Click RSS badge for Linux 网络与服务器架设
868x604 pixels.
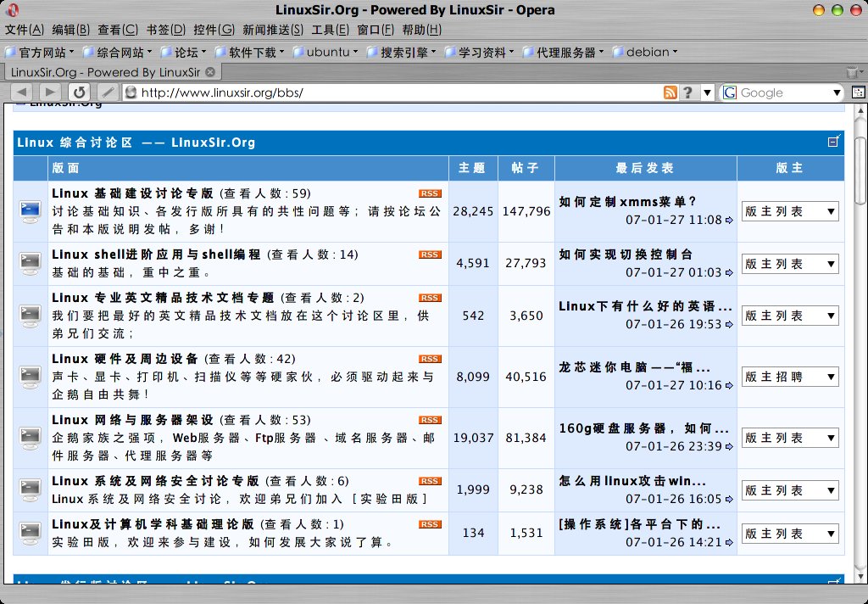click(x=430, y=419)
